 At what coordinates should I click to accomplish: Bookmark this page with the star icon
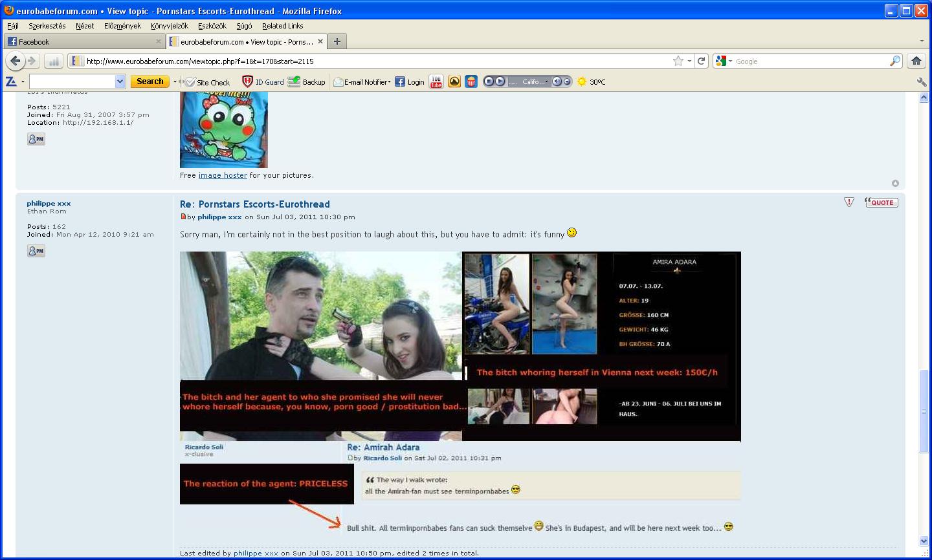point(678,61)
